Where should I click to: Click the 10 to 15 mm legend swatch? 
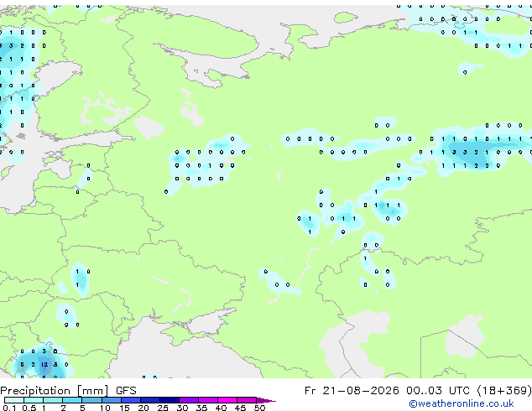click(x=111, y=400)
